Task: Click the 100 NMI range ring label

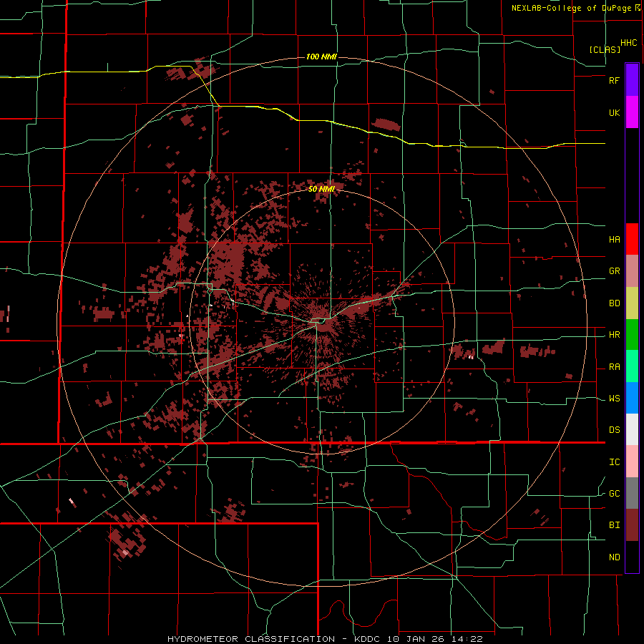Action: pos(321,57)
